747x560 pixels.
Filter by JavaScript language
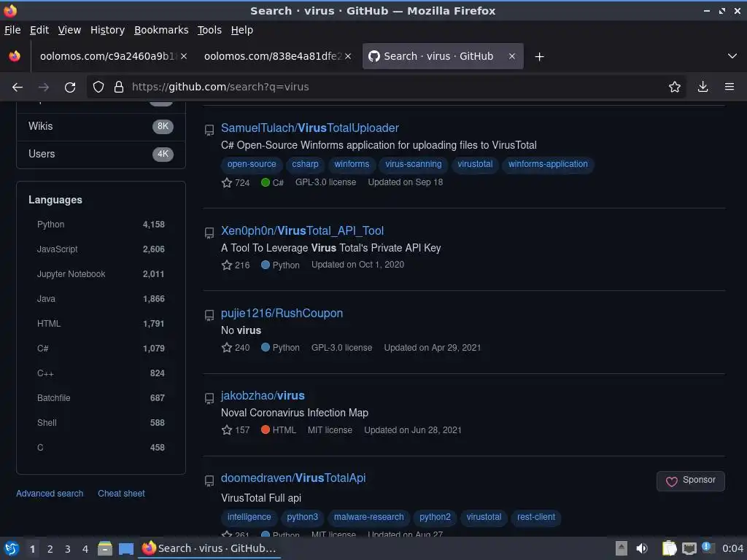101,249
